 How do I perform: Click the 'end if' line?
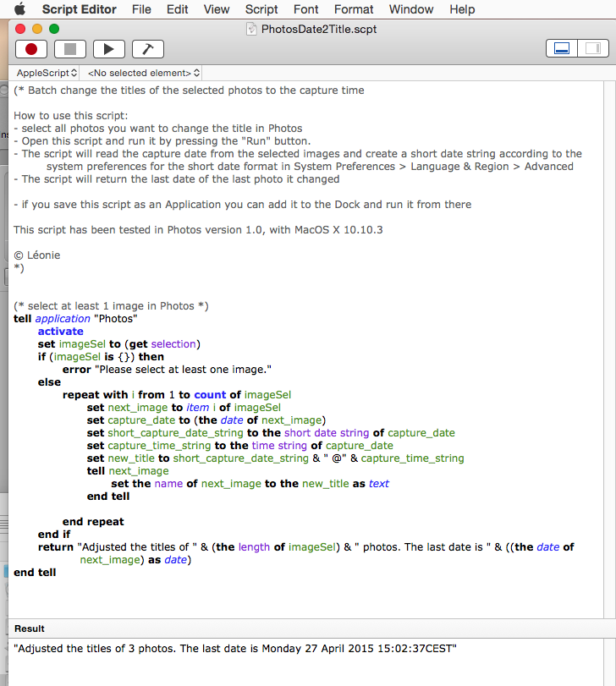(x=54, y=535)
